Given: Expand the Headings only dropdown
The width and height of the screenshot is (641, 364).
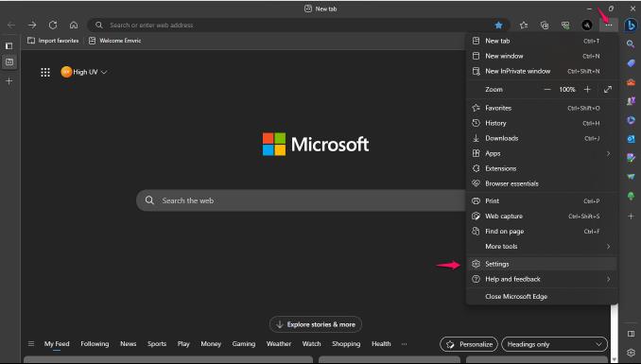Looking at the screenshot, I should [554, 344].
